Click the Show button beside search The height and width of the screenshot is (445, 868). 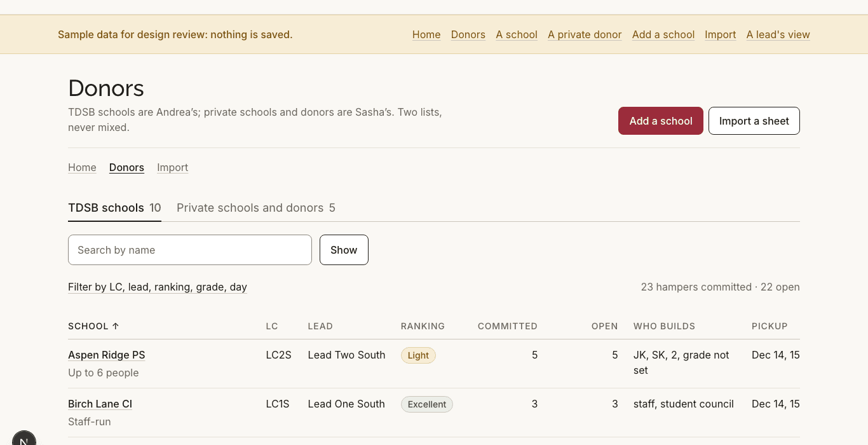[x=344, y=250]
